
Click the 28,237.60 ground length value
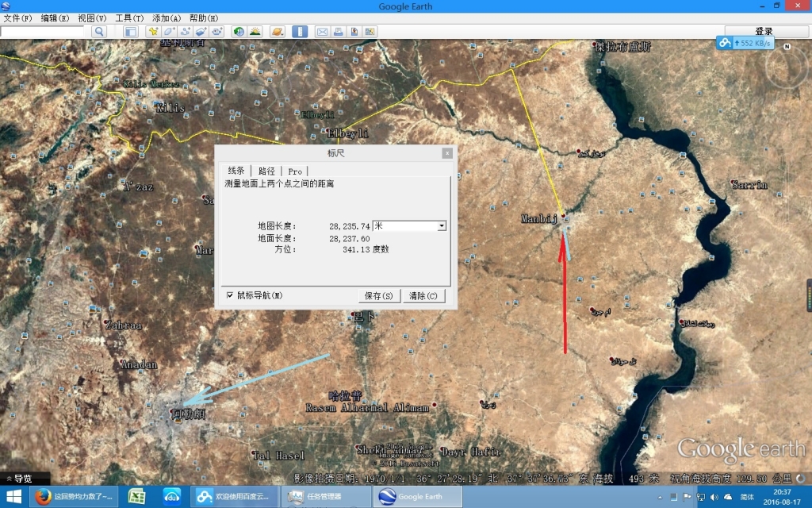(350, 238)
